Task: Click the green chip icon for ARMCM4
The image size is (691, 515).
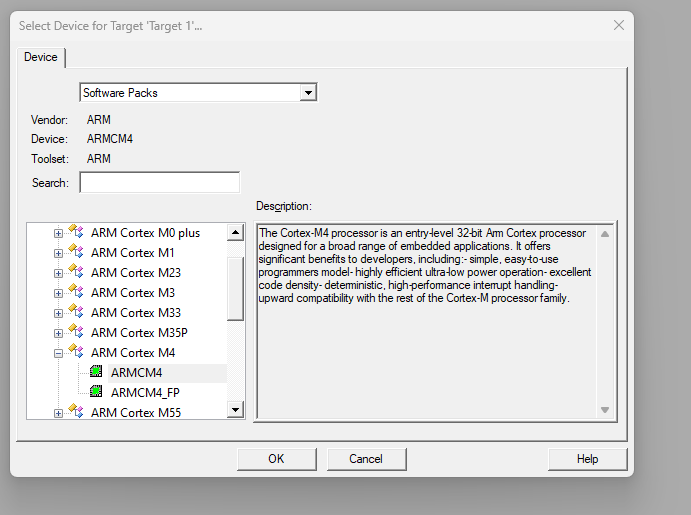Action: (96, 372)
